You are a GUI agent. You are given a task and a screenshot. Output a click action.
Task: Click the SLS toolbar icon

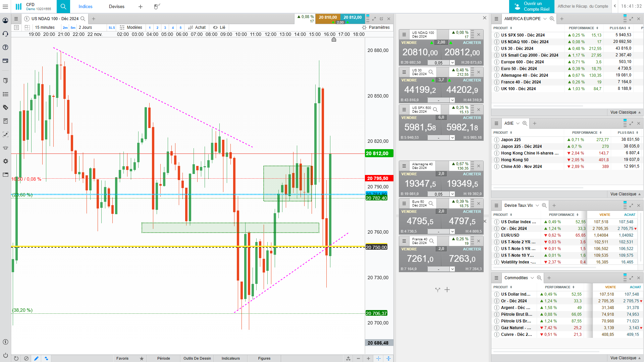[112, 27]
